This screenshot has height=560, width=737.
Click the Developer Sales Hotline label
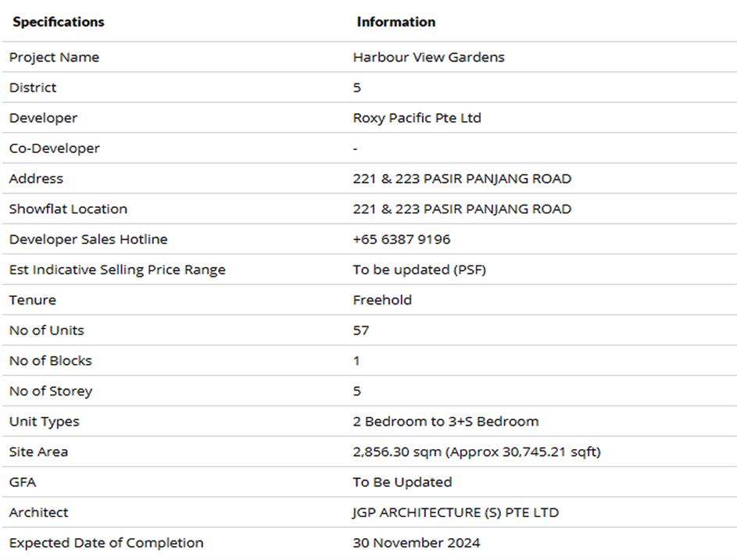point(88,239)
